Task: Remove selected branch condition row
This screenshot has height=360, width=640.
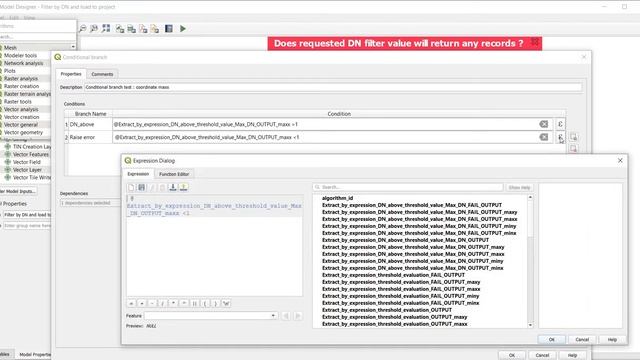Action: tap(573, 149)
